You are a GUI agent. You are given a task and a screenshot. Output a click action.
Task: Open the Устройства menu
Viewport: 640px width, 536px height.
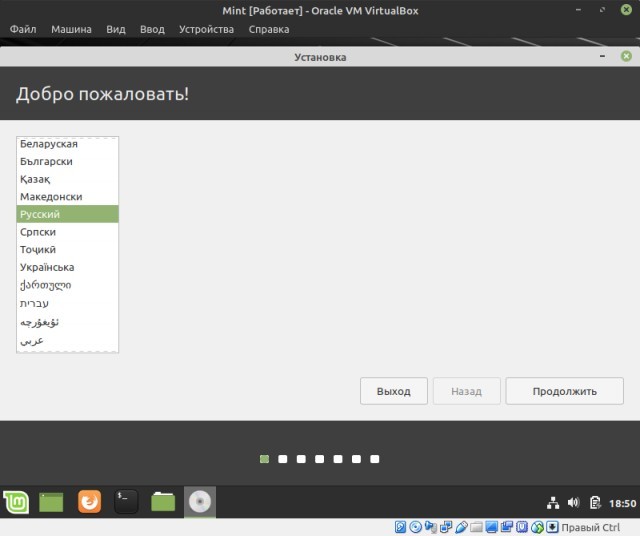click(207, 29)
